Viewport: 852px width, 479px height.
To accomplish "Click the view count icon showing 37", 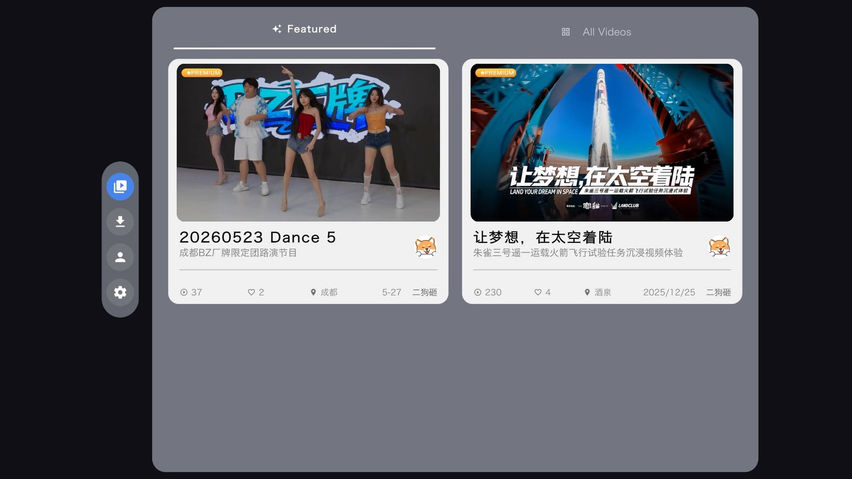I will pyautogui.click(x=184, y=292).
